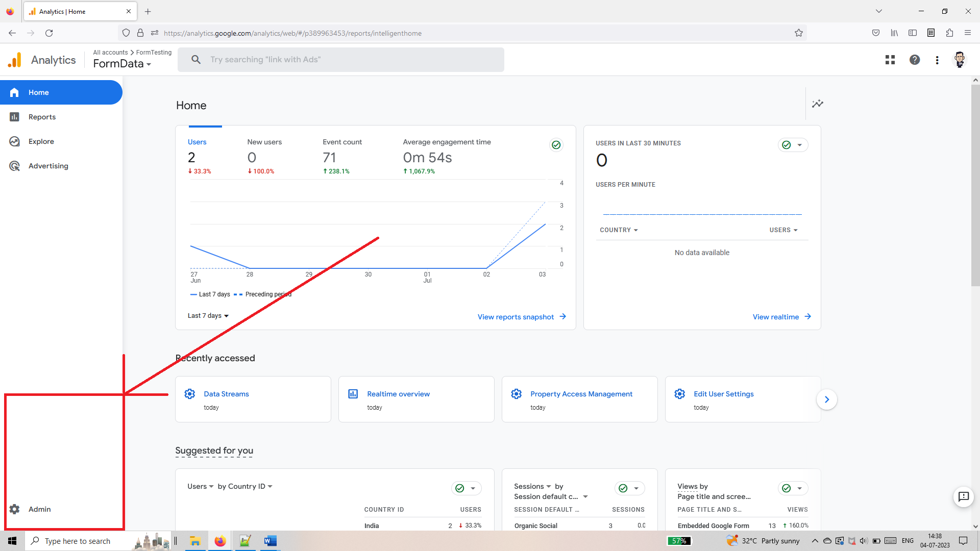This screenshot has height=551, width=980.
Task: Select the Average engagement time metric
Action: click(447, 156)
